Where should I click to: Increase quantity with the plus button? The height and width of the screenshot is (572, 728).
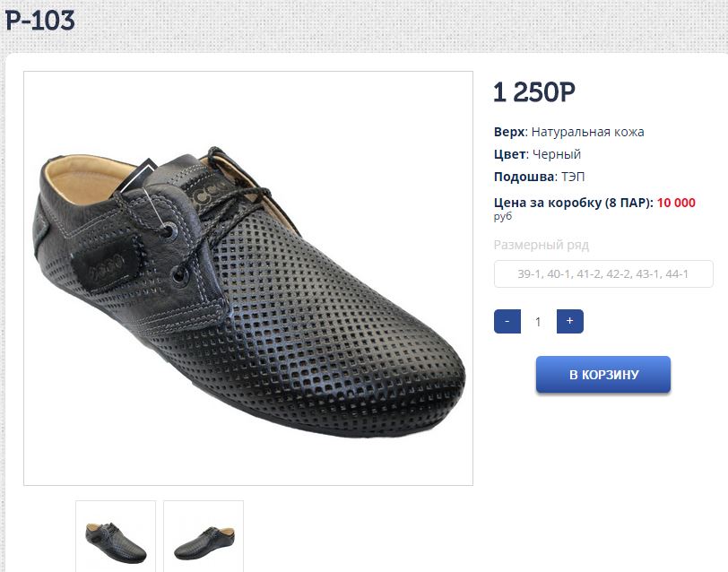point(569,321)
